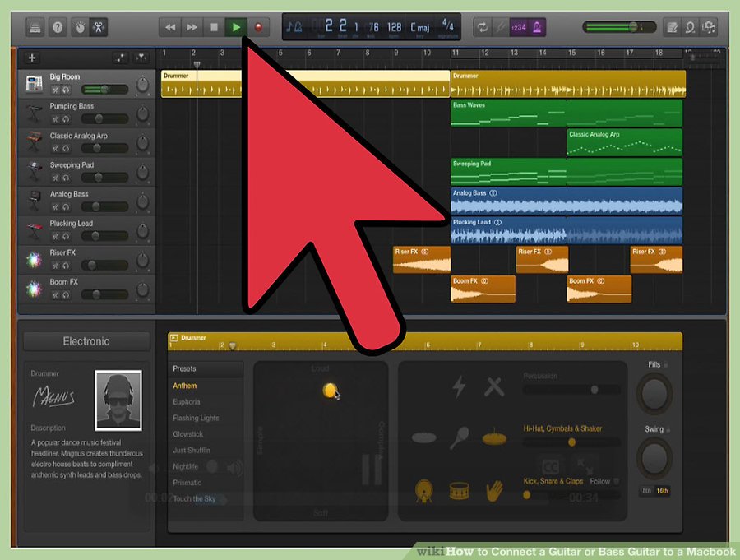This screenshot has width=740, height=560.
Task: Open the Quick Help question mark button
Action: click(x=58, y=27)
